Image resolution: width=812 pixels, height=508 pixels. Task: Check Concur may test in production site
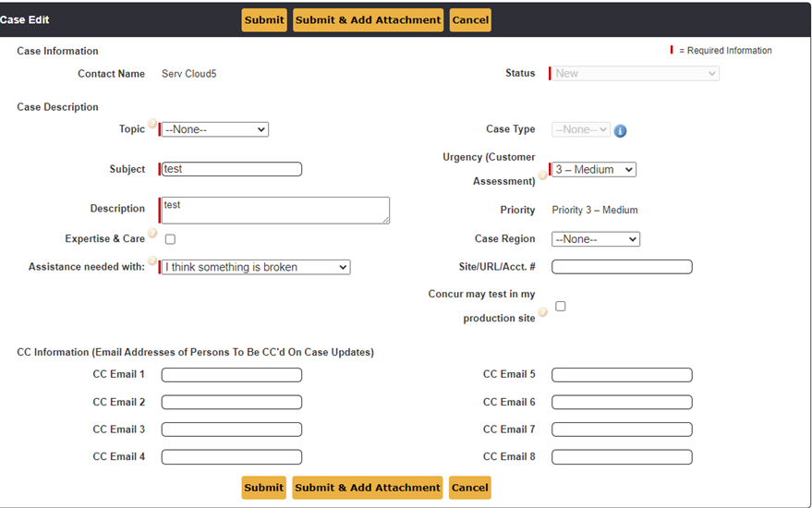tap(561, 306)
